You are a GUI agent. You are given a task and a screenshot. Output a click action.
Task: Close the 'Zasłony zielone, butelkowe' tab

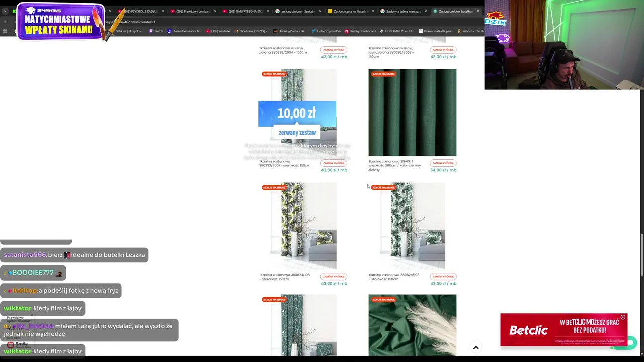[x=478, y=11]
